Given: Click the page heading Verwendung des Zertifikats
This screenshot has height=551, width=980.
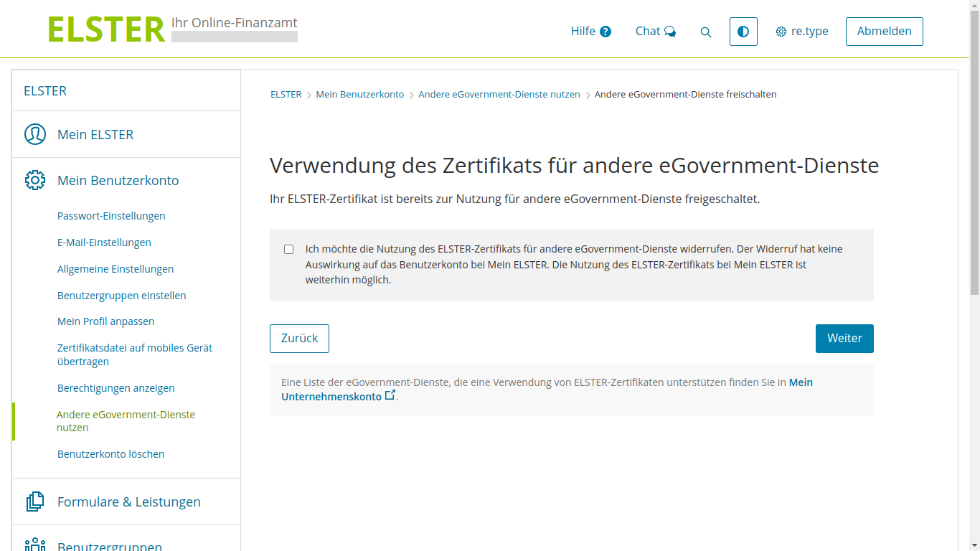Looking at the screenshot, I should 574,166.
